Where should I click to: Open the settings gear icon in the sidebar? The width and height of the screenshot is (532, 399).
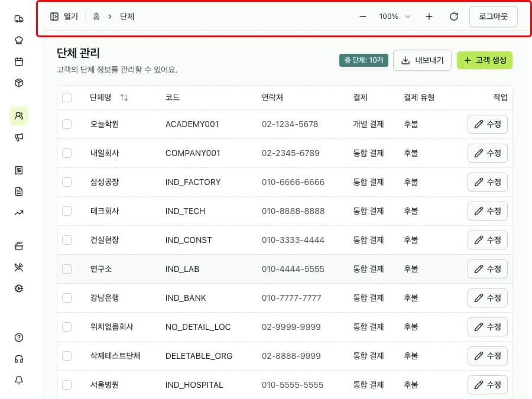tap(18, 288)
